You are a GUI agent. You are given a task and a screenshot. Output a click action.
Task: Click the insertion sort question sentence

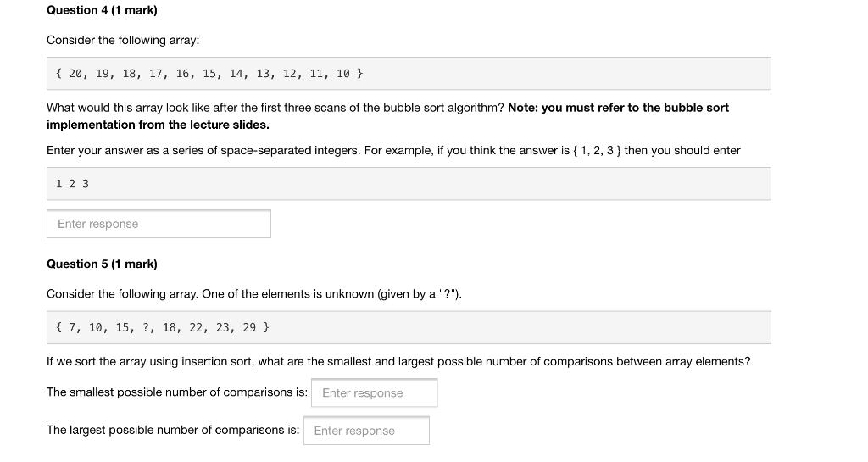point(398,362)
